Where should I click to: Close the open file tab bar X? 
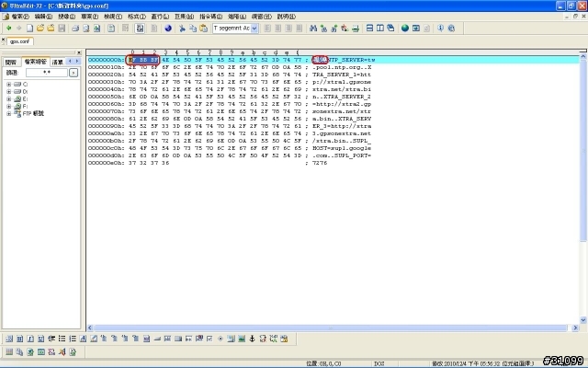coord(3,40)
